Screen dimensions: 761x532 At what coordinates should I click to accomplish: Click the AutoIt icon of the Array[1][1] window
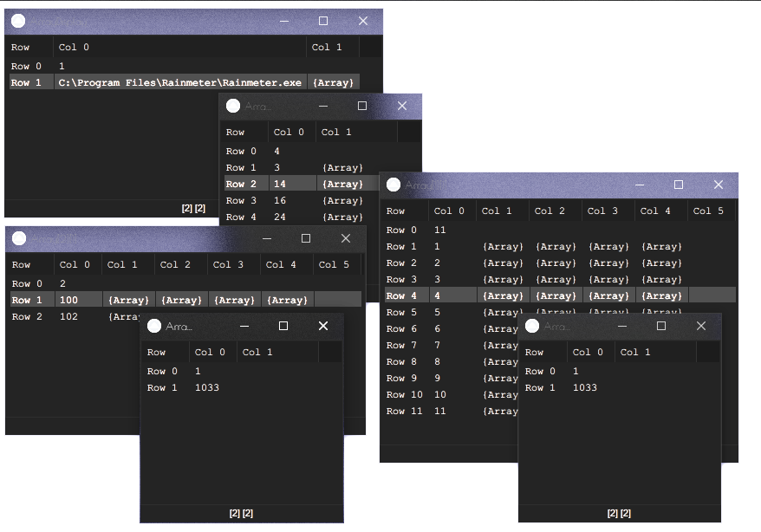point(394,185)
